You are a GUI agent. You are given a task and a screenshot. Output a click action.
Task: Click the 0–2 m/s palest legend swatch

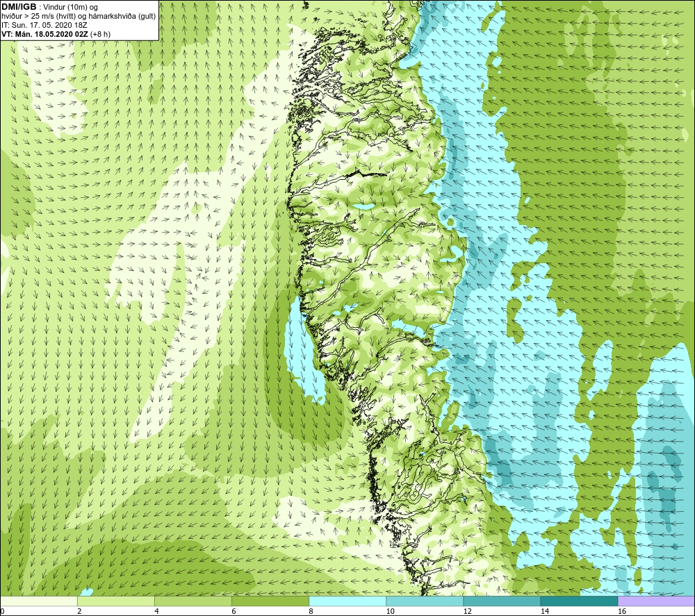coord(39,601)
